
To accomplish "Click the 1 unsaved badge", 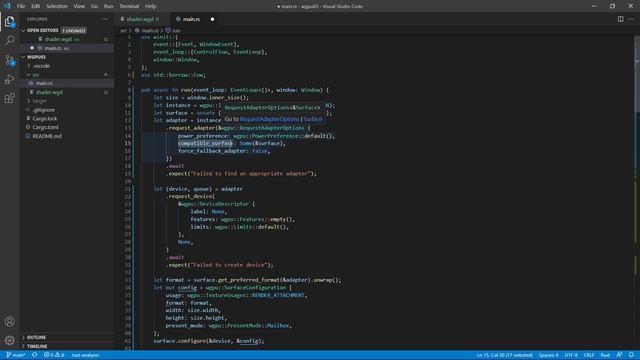I will [x=74, y=31].
